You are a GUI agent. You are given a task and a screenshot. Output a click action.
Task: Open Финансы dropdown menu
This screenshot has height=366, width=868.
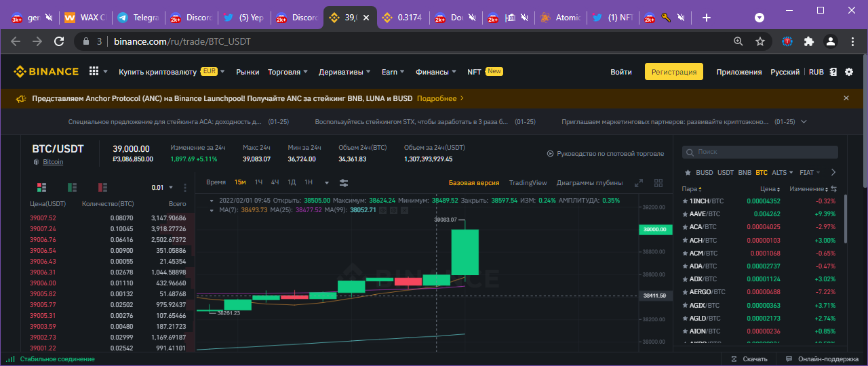436,72
